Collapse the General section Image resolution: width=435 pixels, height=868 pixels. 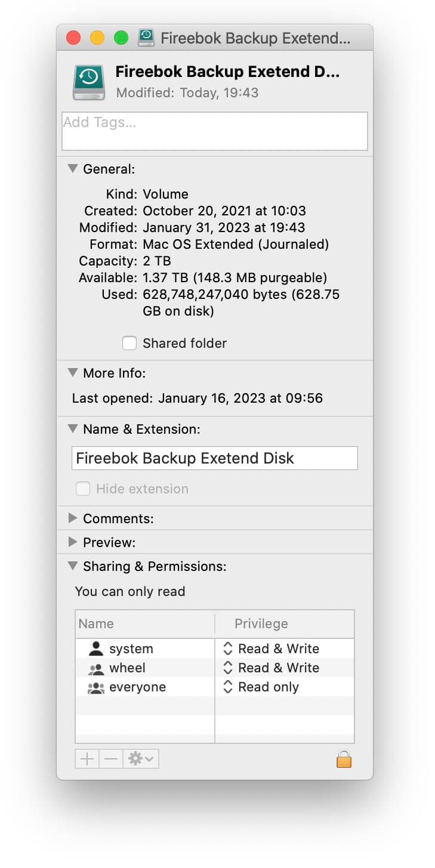tap(73, 169)
